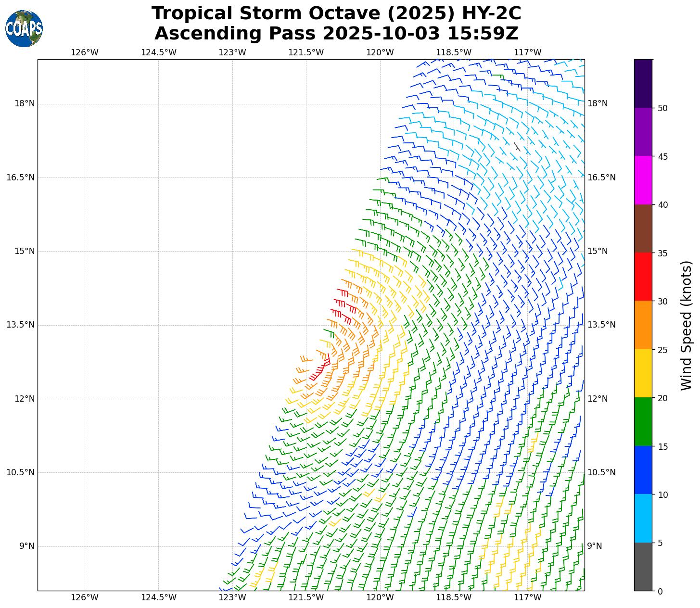Click the cyan 5–10 knot colorbar segment
The height and width of the screenshot is (608, 700).
[x=643, y=518]
